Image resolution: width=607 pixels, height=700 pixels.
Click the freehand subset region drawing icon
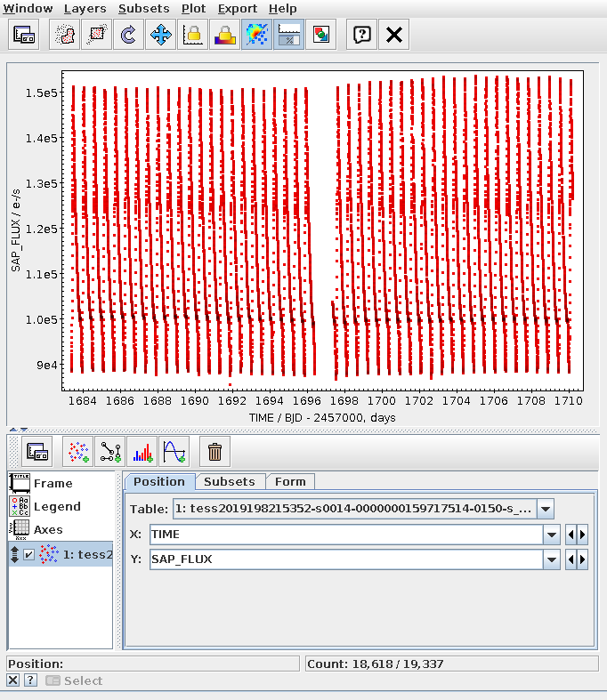(x=65, y=35)
